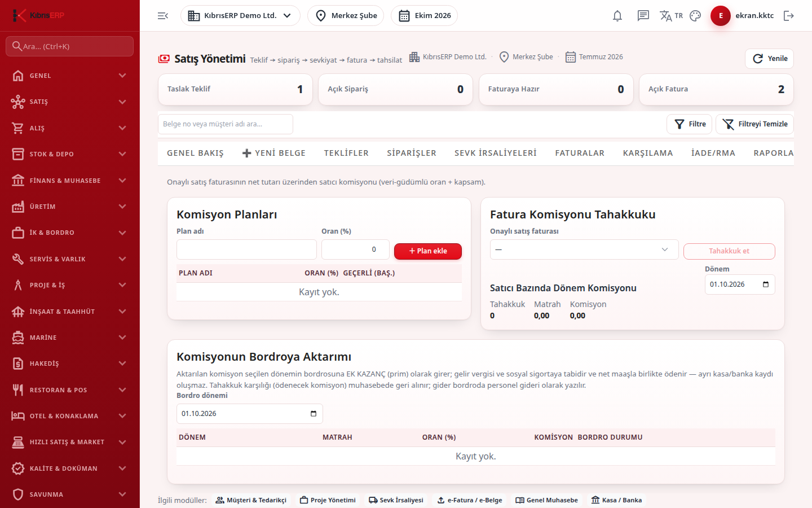The width and height of the screenshot is (812, 508).
Task: Switch language with the TR translate icon
Action: pyautogui.click(x=671, y=16)
